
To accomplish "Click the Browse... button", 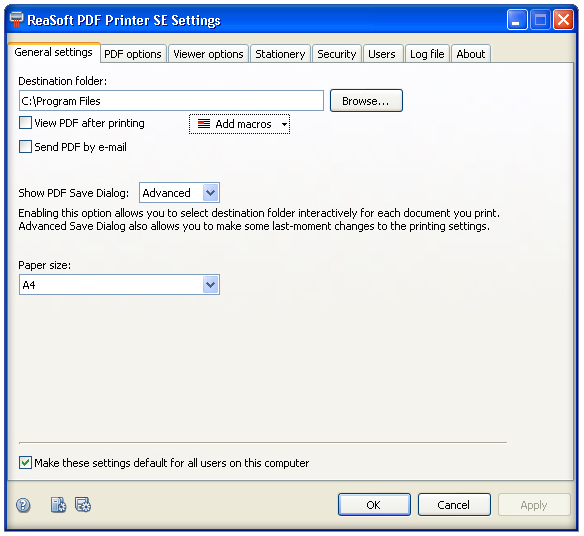I will pyautogui.click(x=366, y=101).
